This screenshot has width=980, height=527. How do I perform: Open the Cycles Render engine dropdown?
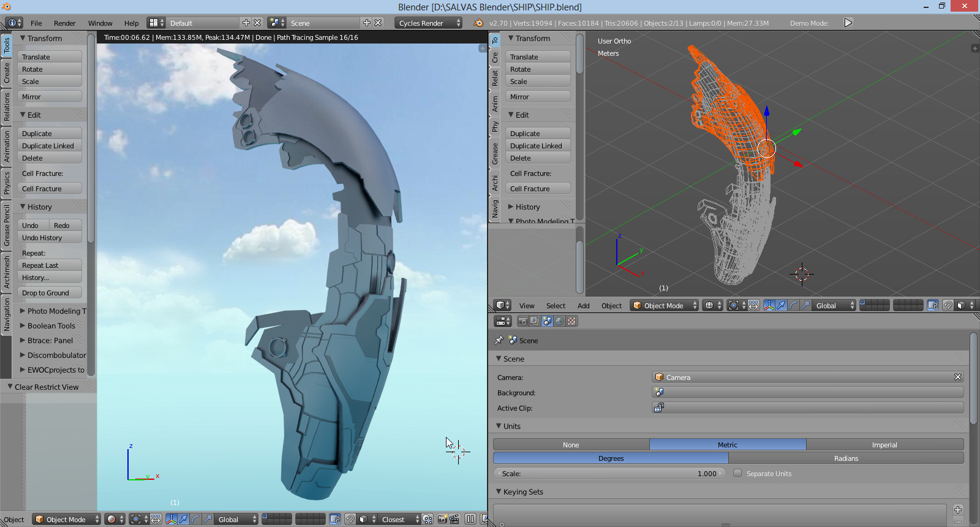429,23
